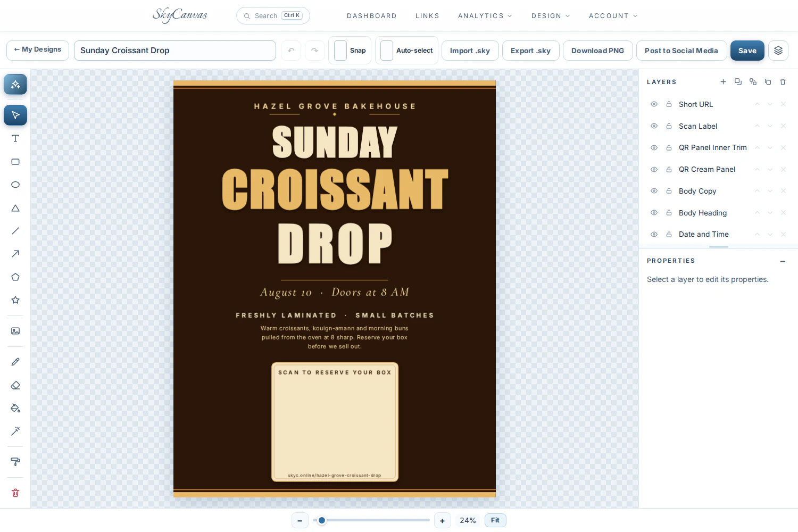Click Post to Social Media button
Screen dimensions: 798x532
[x=681, y=51]
